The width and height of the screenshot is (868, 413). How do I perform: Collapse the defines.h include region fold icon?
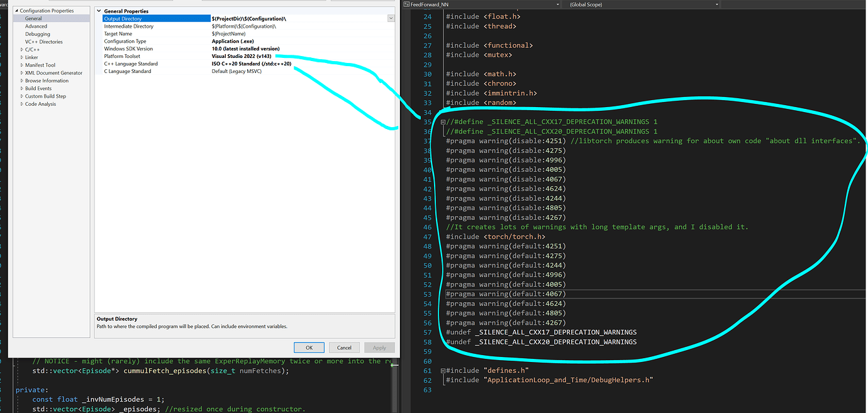[x=443, y=370]
